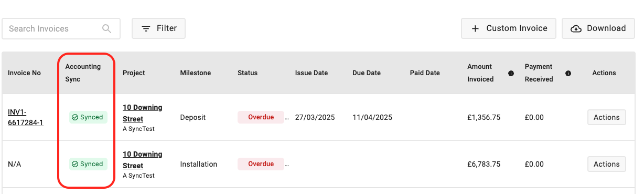Click the search magnifier icon
Viewport: 644px width, 194px height.
click(107, 28)
